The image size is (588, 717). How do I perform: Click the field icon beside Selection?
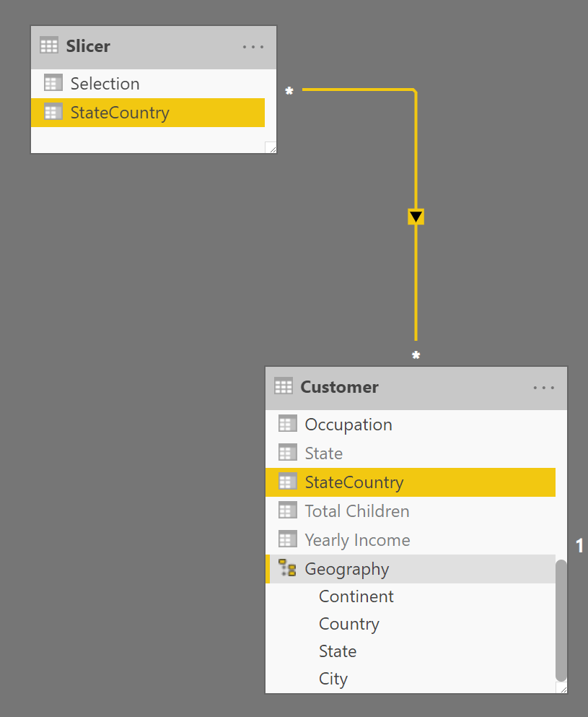tap(52, 82)
